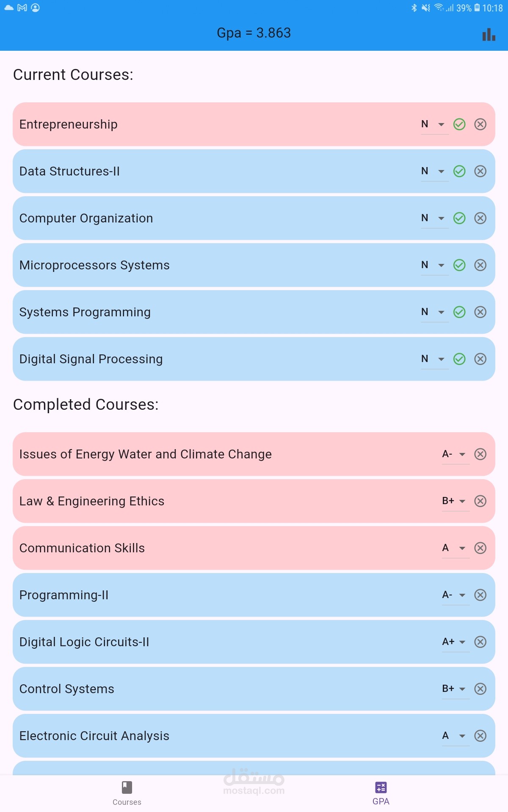Image resolution: width=508 pixels, height=812 pixels.
Task: Mark Computer Organization as completed
Action: tap(459, 218)
